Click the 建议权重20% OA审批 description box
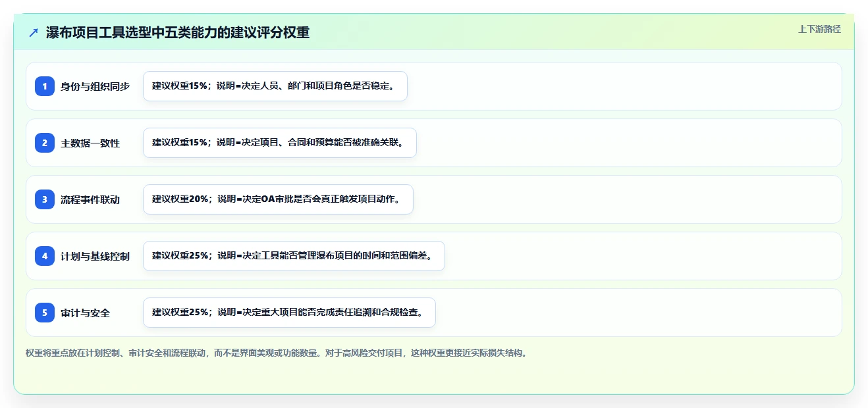 [278, 199]
